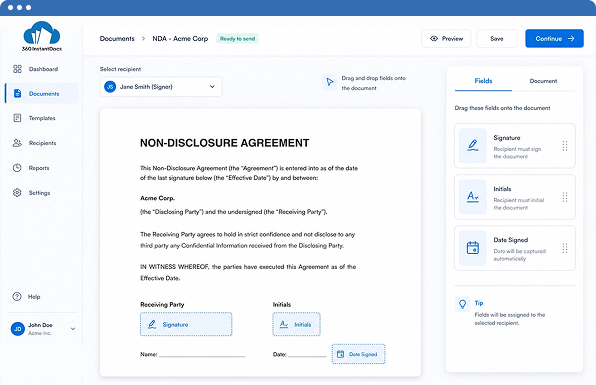
Task: Switch to the Fields tab
Action: 483,81
